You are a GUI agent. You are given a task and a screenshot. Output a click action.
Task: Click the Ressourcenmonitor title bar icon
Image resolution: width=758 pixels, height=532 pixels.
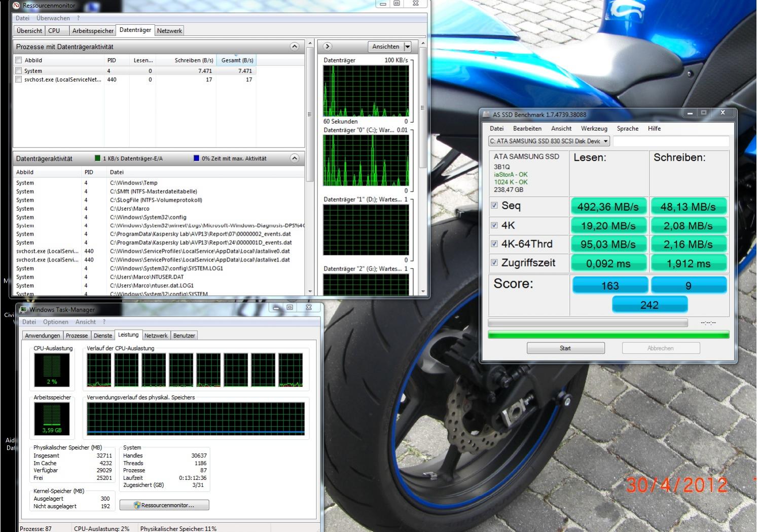16,6
